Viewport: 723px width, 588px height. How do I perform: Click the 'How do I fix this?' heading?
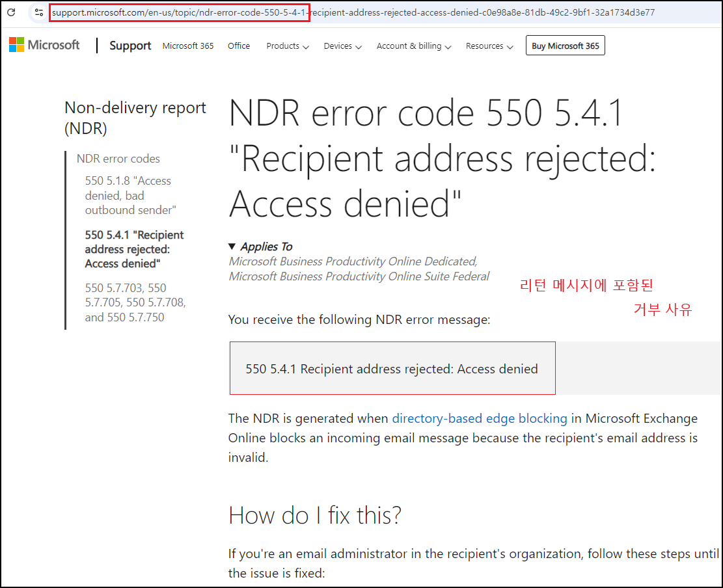point(315,515)
